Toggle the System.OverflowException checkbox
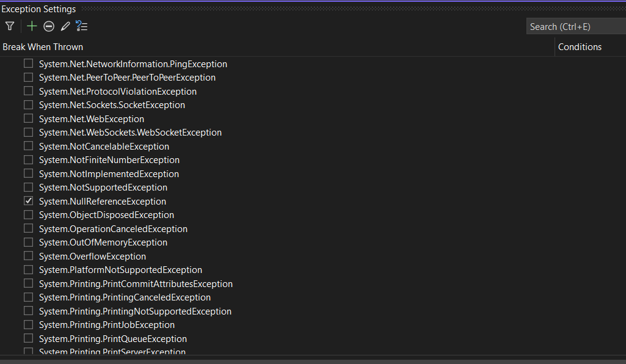The width and height of the screenshot is (626, 364). pyautogui.click(x=28, y=256)
